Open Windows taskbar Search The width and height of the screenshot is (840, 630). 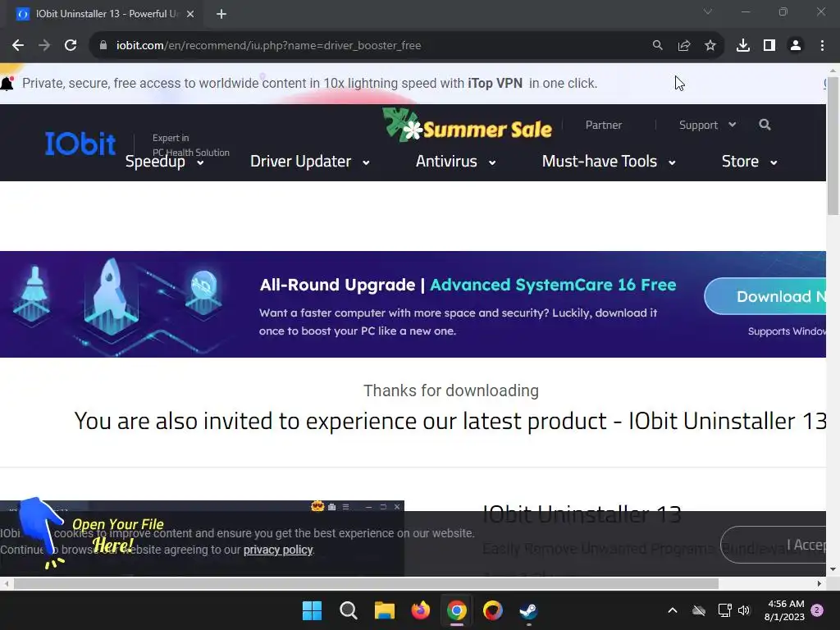pos(348,610)
